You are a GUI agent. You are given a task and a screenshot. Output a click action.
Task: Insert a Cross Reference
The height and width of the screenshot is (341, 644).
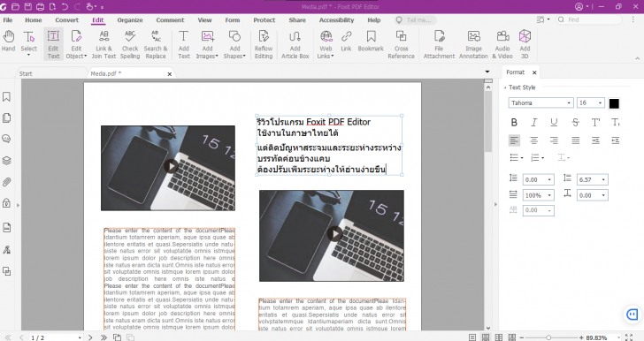tap(401, 44)
